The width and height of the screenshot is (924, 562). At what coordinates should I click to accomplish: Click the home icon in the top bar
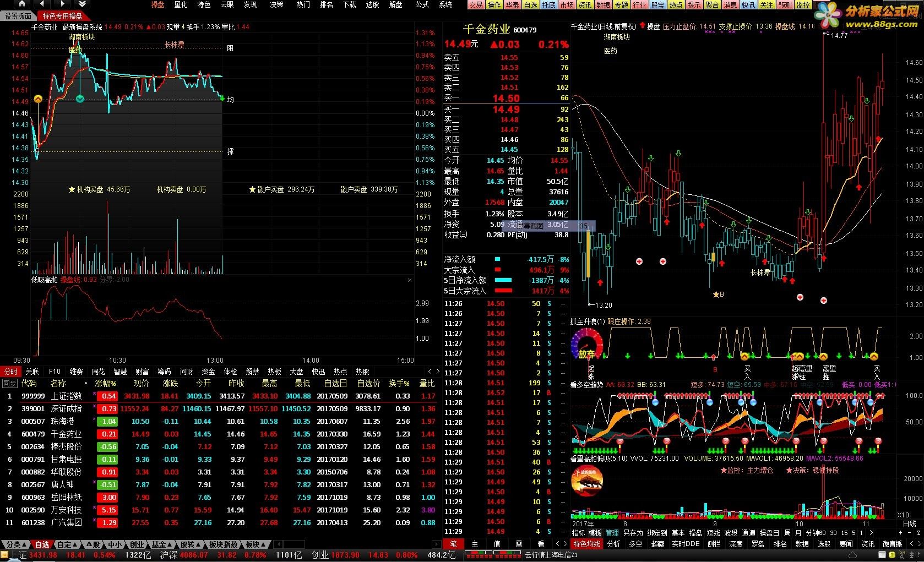tap(22, 4)
